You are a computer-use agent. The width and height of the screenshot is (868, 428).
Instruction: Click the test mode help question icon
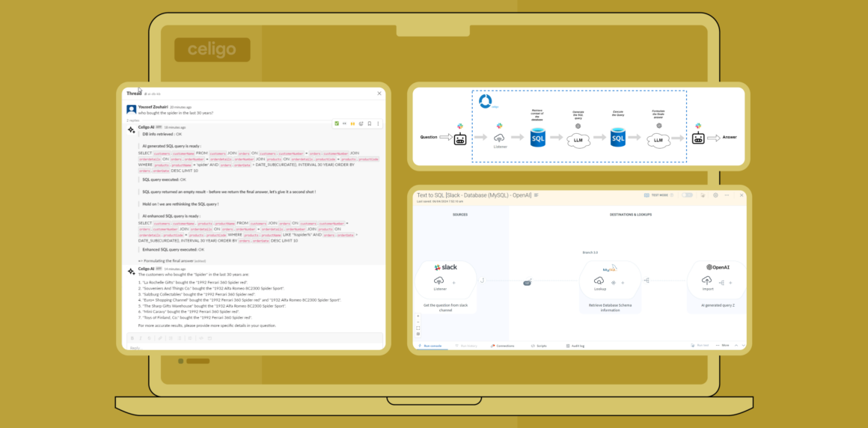671,195
